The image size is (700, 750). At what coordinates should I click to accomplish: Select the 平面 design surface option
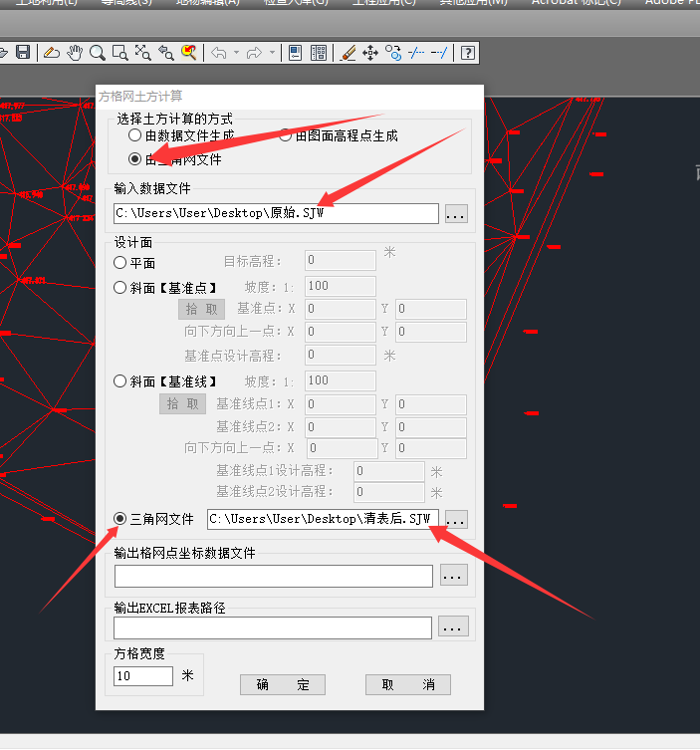[x=120, y=263]
